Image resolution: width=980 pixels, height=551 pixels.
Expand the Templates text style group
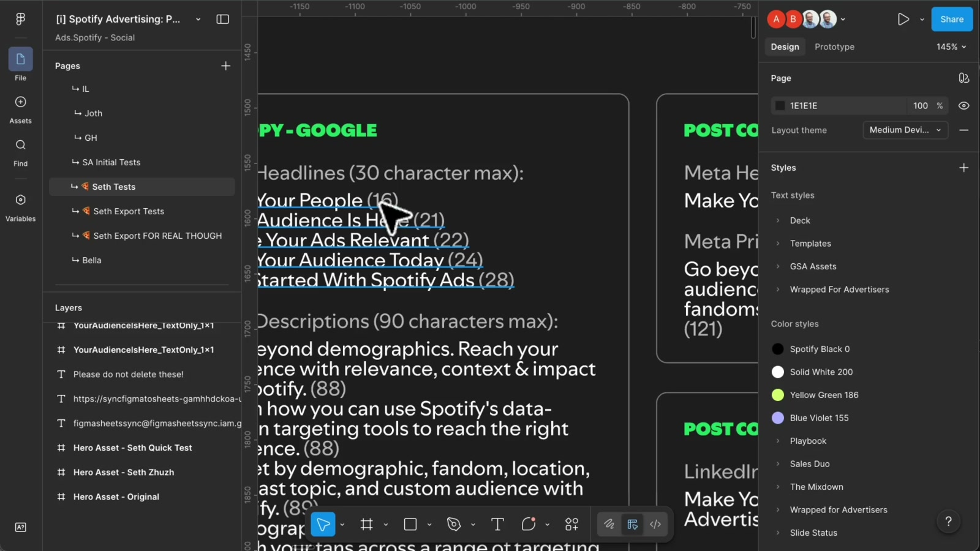[778, 243]
